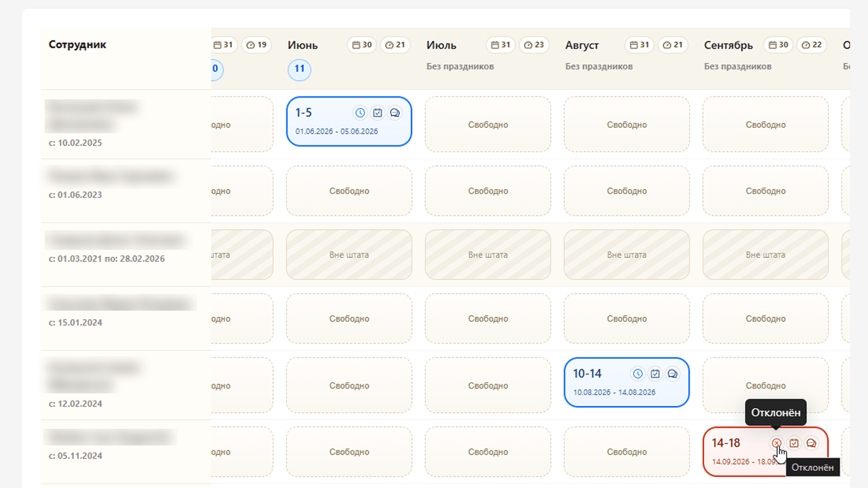Click the 'Август' month header

tap(582, 45)
